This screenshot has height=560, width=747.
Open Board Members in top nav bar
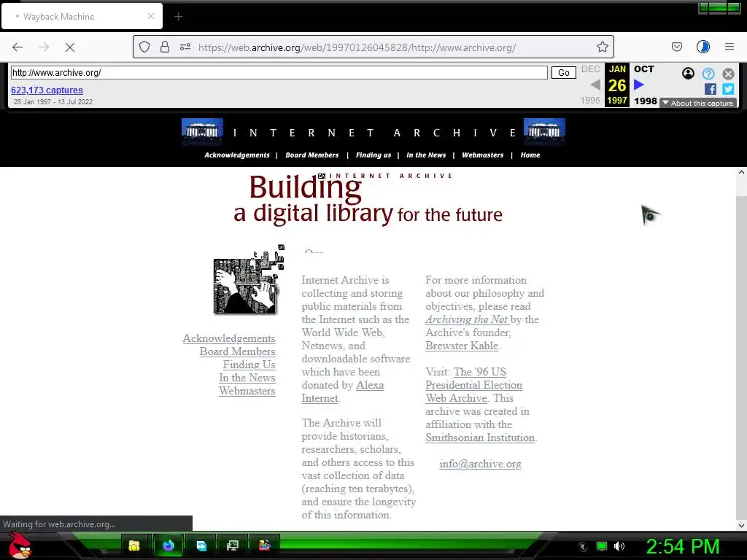click(x=312, y=155)
